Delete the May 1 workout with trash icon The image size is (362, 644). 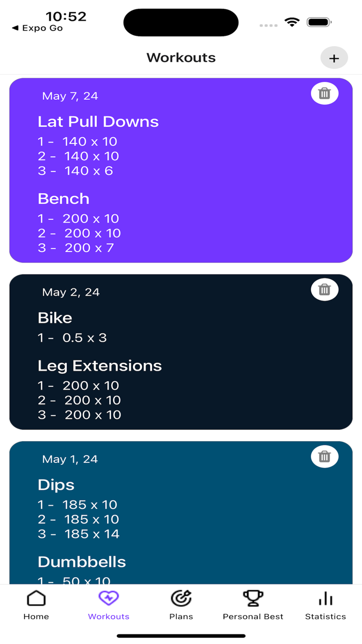pos(324,456)
